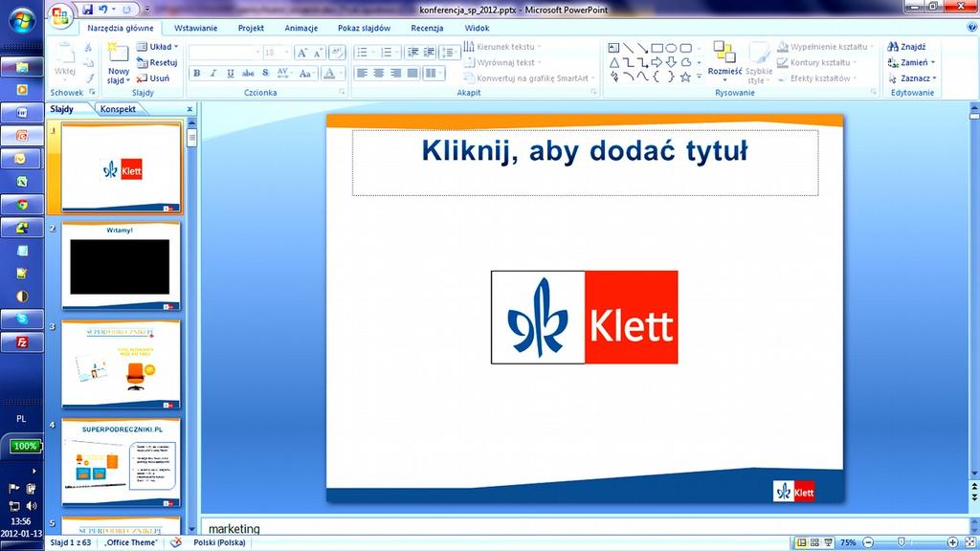
Task: Select the five-point star shape
Action: click(x=685, y=77)
